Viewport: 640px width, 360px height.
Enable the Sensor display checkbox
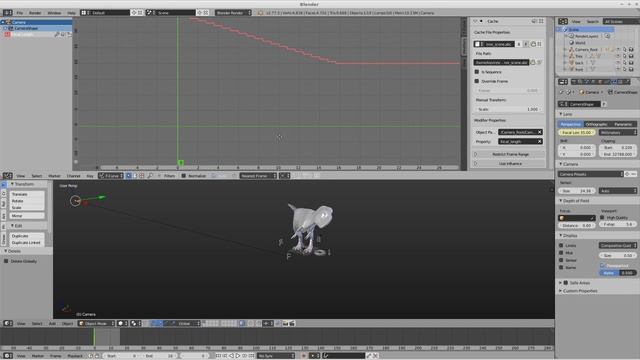tap(561, 260)
